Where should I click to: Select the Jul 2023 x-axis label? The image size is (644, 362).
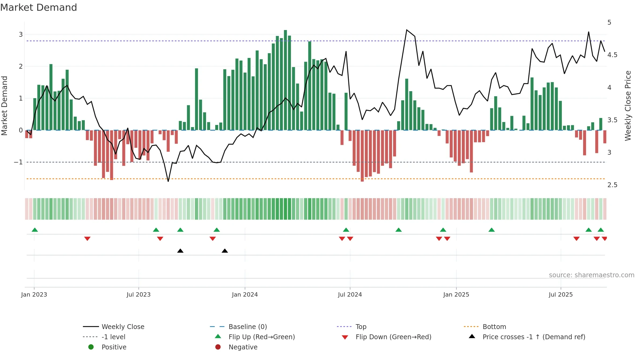pos(138,294)
